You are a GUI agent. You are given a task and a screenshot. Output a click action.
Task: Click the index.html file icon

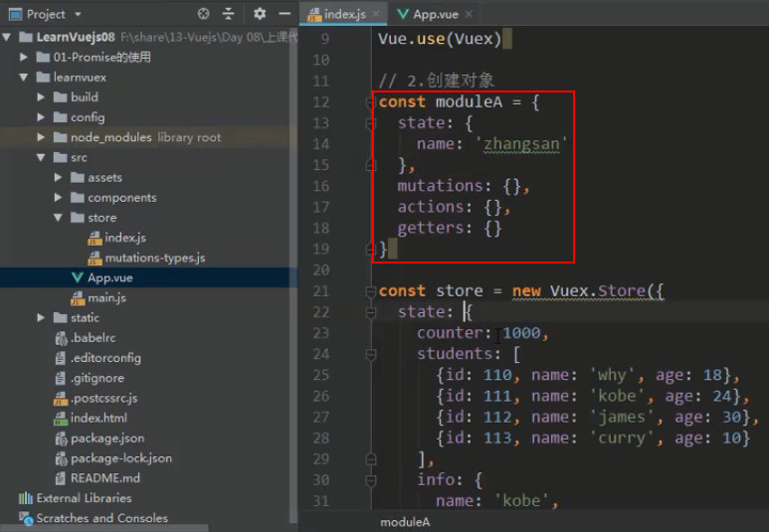pos(61,419)
